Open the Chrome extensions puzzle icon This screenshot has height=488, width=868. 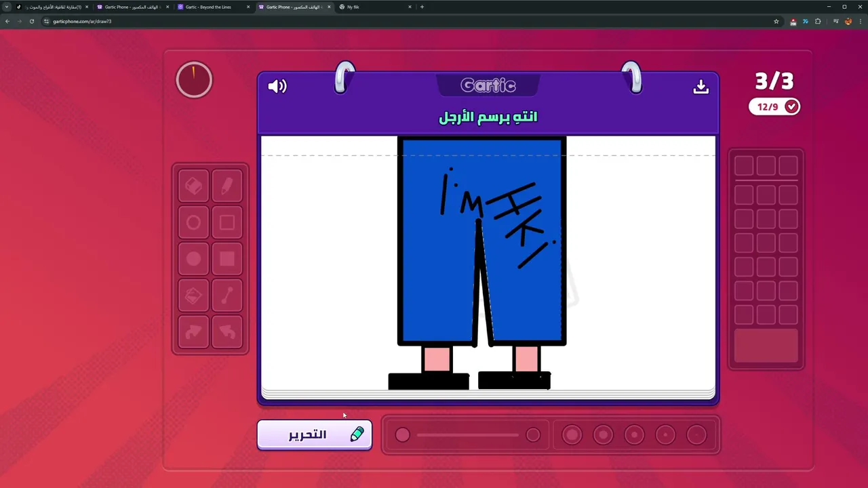[818, 21]
